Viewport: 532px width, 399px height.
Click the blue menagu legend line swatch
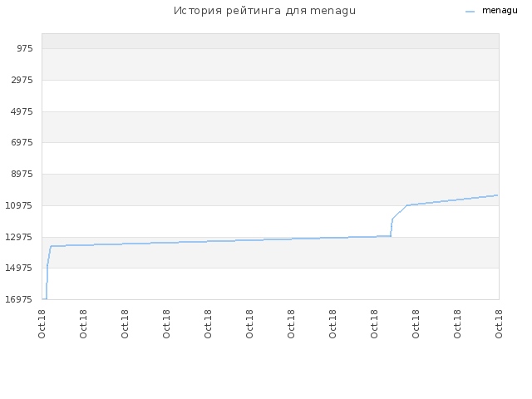pos(470,12)
